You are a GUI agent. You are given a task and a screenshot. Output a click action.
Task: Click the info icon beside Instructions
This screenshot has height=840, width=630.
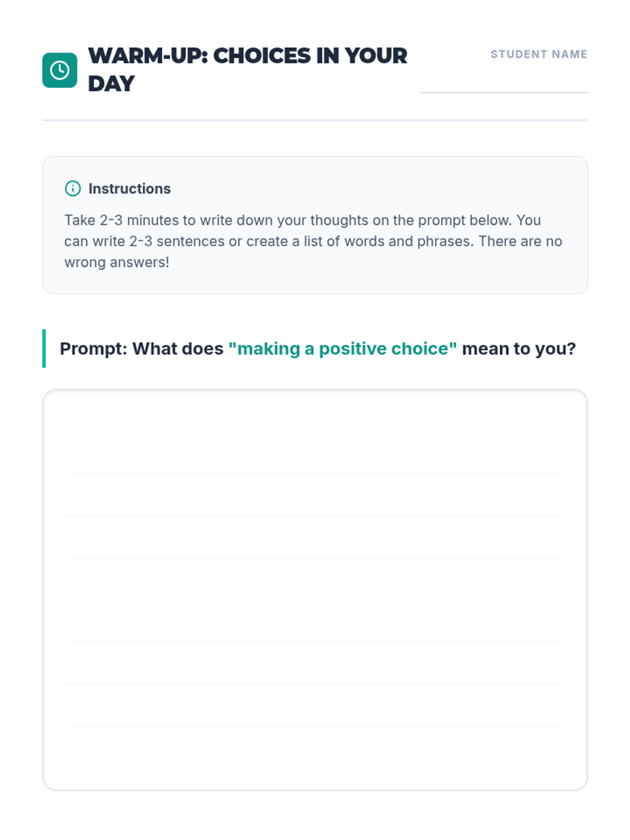(72, 188)
